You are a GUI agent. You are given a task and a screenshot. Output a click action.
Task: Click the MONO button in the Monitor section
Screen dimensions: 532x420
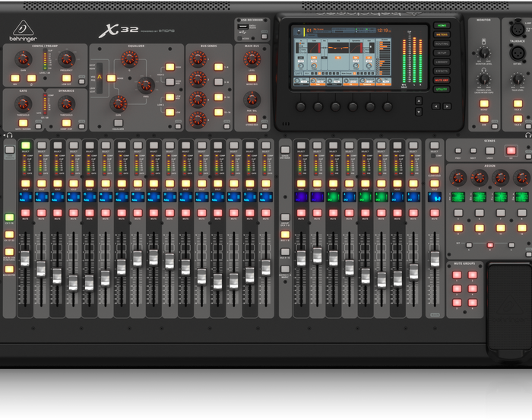point(484,103)
